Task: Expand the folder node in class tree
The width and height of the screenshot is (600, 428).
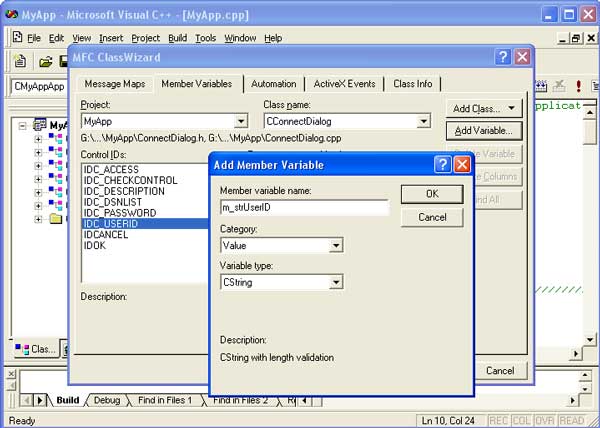Action: [x=38, y=219]
